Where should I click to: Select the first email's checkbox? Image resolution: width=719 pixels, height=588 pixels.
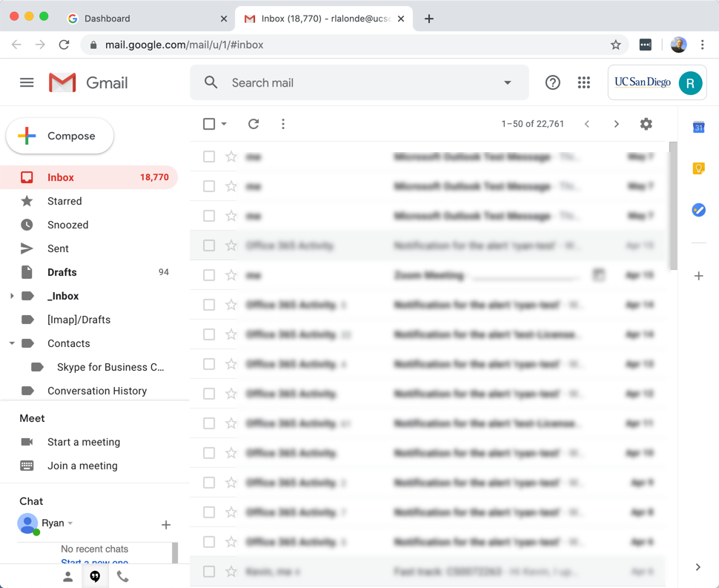tap(208, 156)
